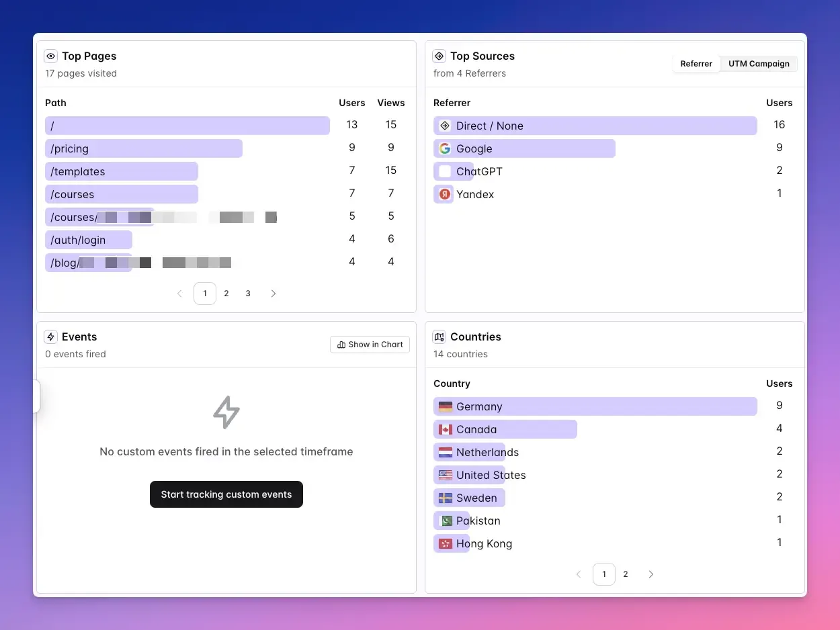Click Start tracking custom events button
The height and width of the screenshot is (630, 840).
[x=226, y=494]
